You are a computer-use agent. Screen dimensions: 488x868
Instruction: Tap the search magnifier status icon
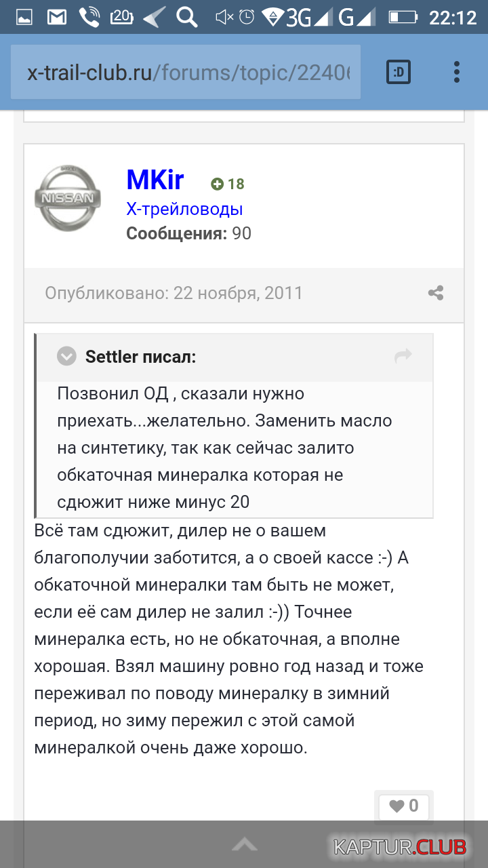point(186,17)
